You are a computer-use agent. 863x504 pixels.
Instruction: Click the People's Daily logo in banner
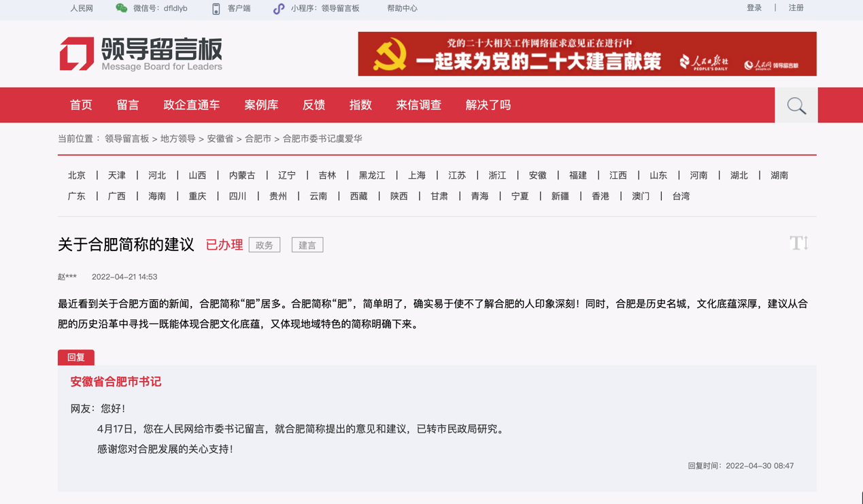703,60
